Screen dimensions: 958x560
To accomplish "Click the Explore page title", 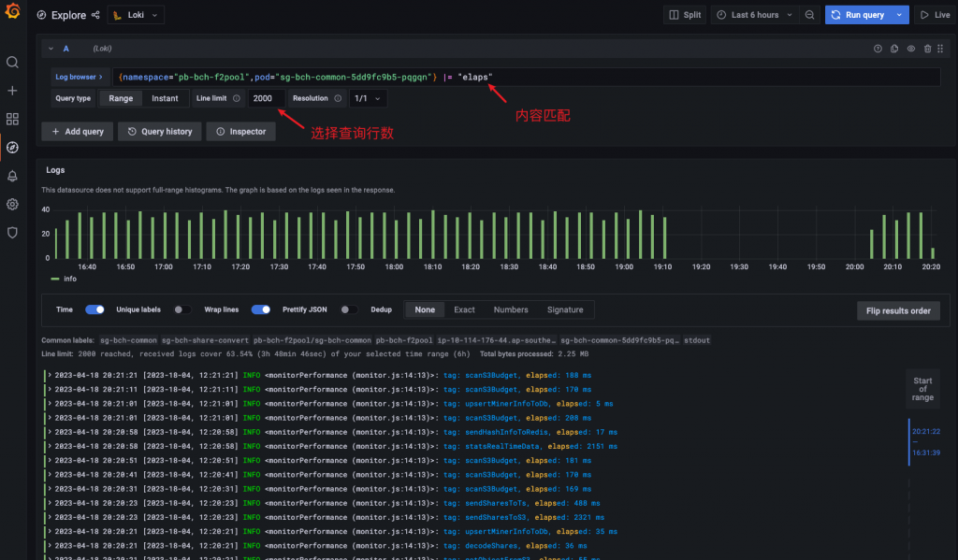I will pos(68,15).
